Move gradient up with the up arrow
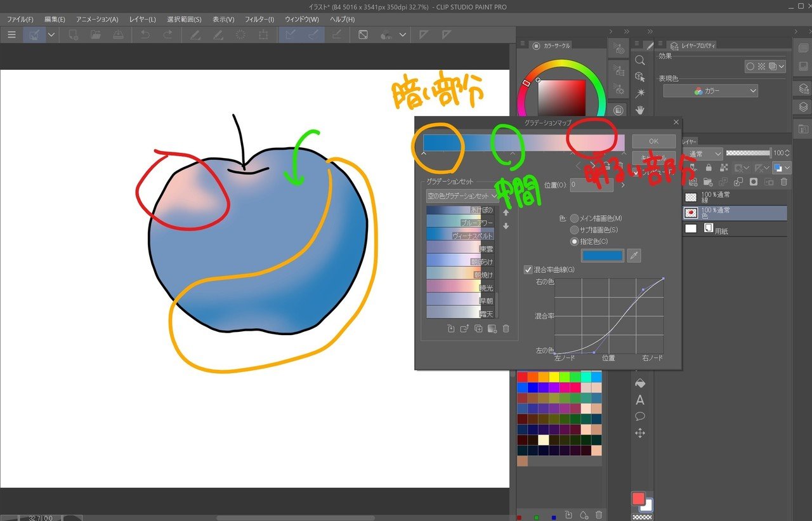Viewport: 812px width, 521px height. [506, 213]
